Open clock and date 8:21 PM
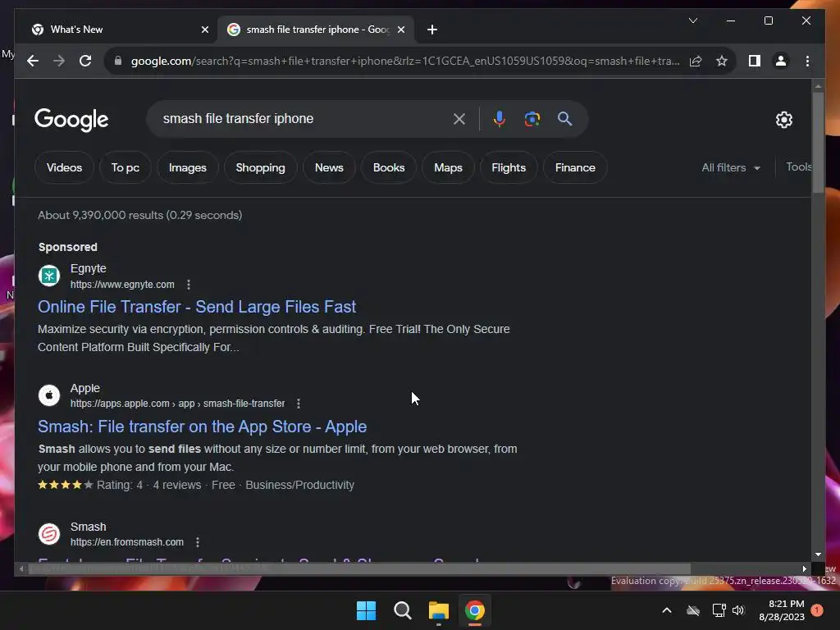 (x=782, y=610)
